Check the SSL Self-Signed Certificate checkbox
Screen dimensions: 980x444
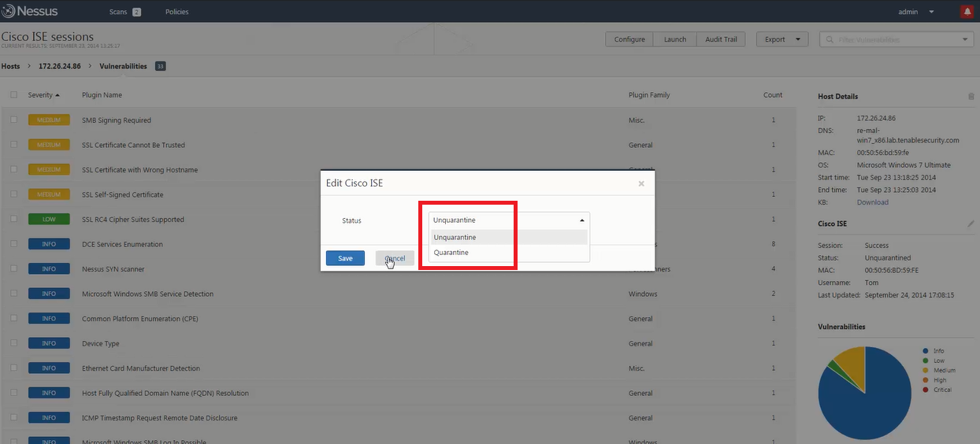coord(13,194)
